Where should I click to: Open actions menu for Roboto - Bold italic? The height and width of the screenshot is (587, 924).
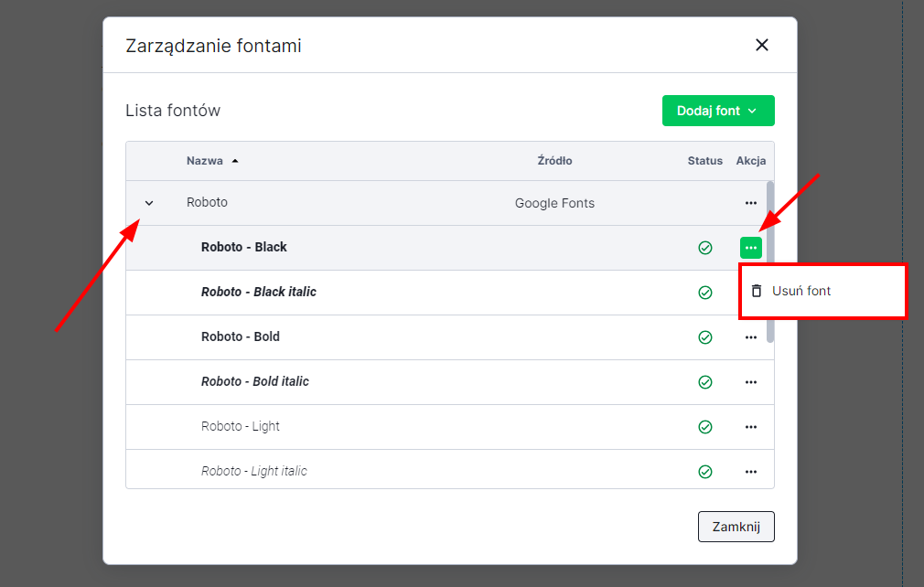pyautogui.click(x=750, y=382)
